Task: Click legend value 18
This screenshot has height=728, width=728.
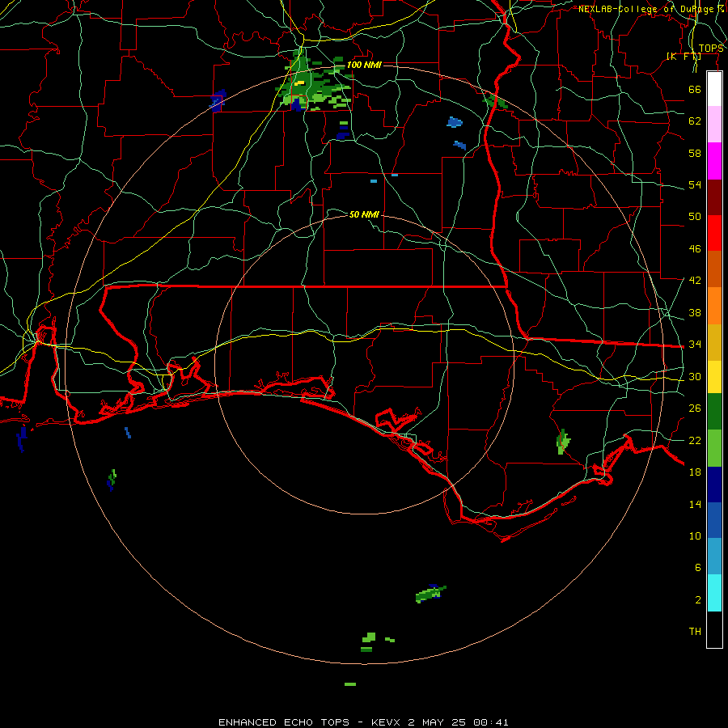Action: point(695,472)
